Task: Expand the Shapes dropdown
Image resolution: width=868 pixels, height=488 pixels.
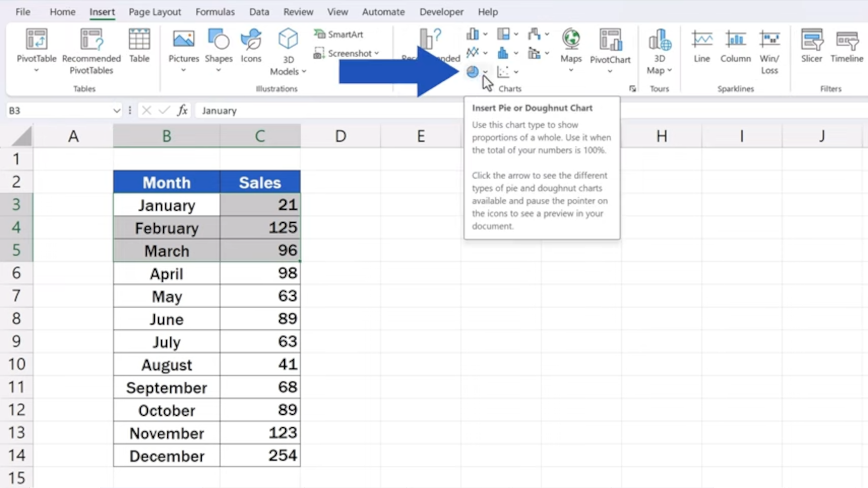Action: [218, 70]
